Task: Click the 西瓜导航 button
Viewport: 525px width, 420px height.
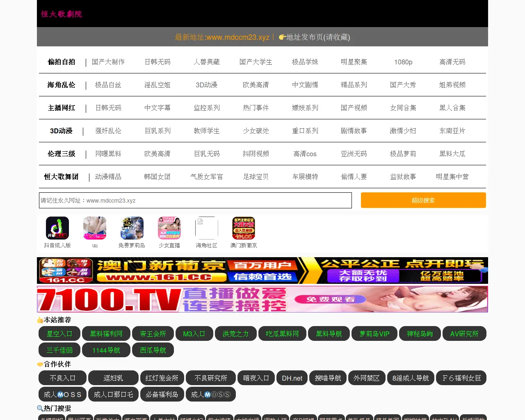Action: [x=153, y=350]
